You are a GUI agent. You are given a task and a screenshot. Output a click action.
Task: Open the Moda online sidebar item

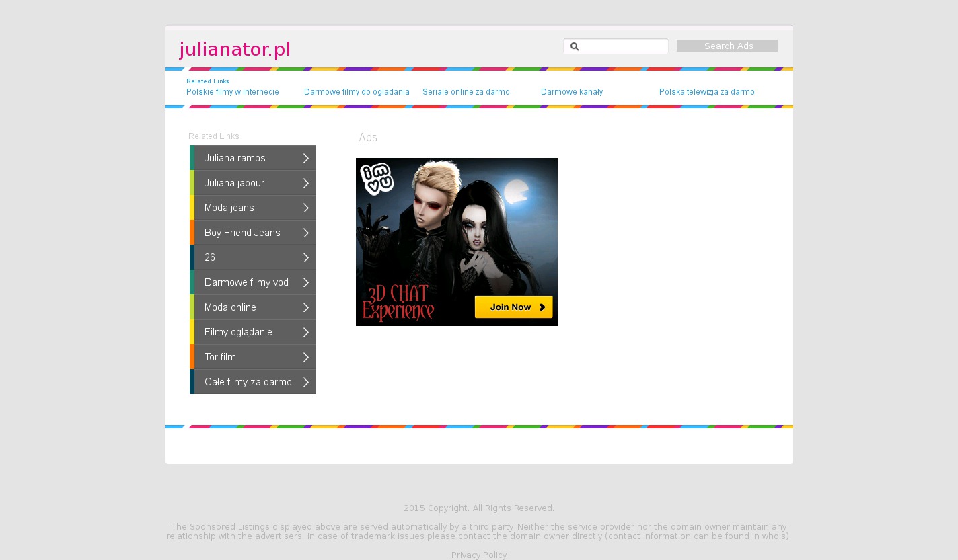click(230, 307)
